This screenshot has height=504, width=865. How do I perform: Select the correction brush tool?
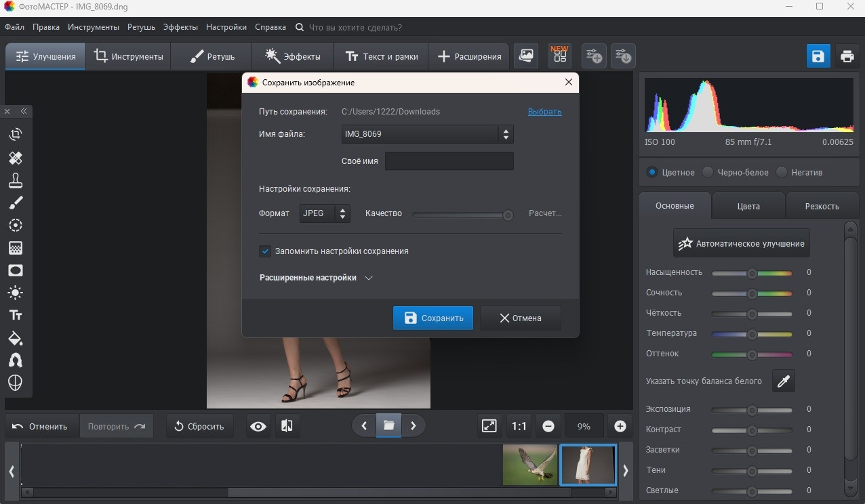click(16, 203)
